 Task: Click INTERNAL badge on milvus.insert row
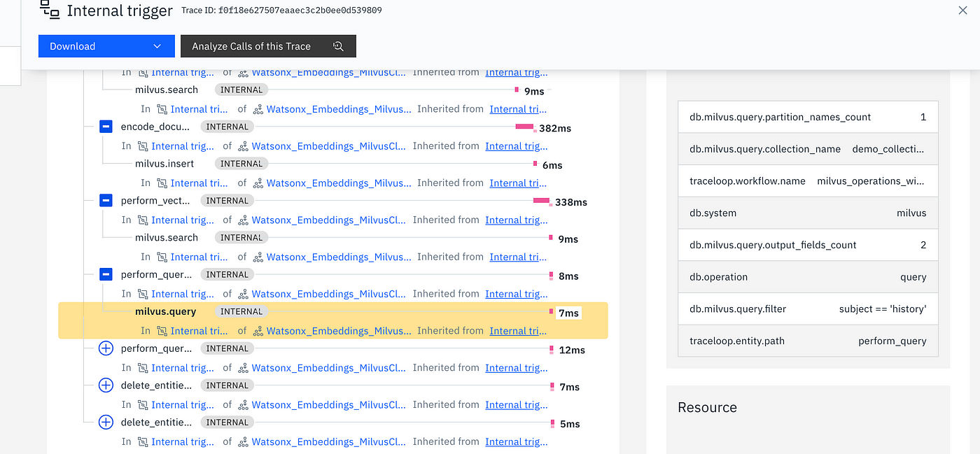[241, 164]
